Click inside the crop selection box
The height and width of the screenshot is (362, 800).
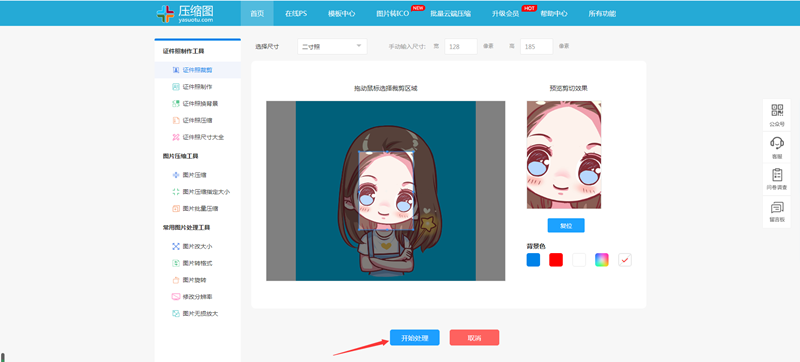point(386,191)
